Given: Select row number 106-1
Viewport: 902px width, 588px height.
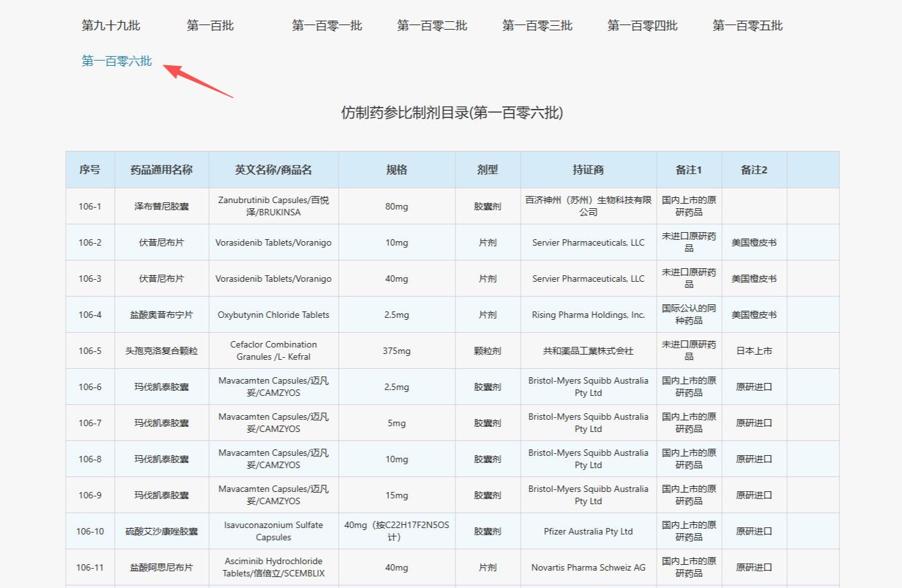Looking at the screenshot, I should click(90, 206).
